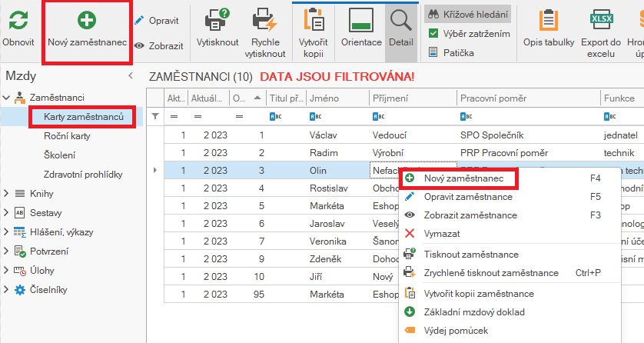Choose Výdej pomůcek menu entry
The height and width of the screenshot is (343, 644).
(510, 330)
